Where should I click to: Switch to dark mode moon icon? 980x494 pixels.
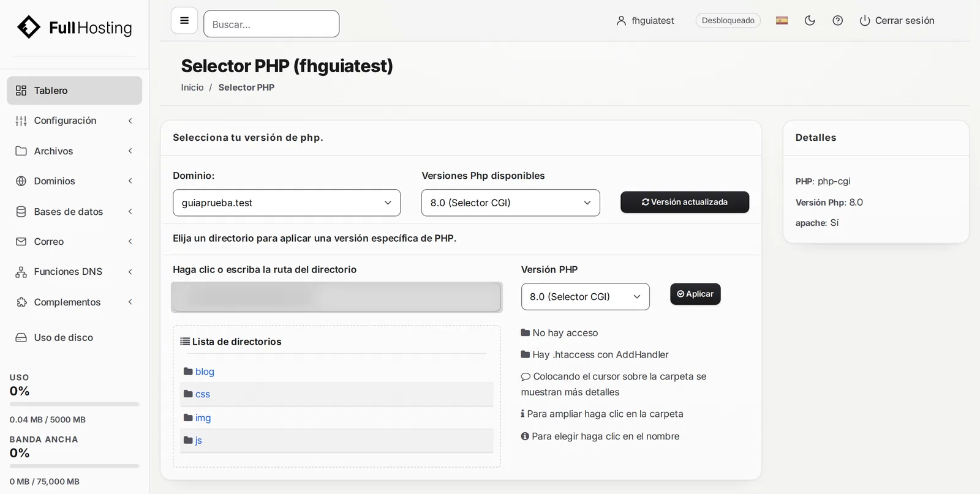coord(810,21)
